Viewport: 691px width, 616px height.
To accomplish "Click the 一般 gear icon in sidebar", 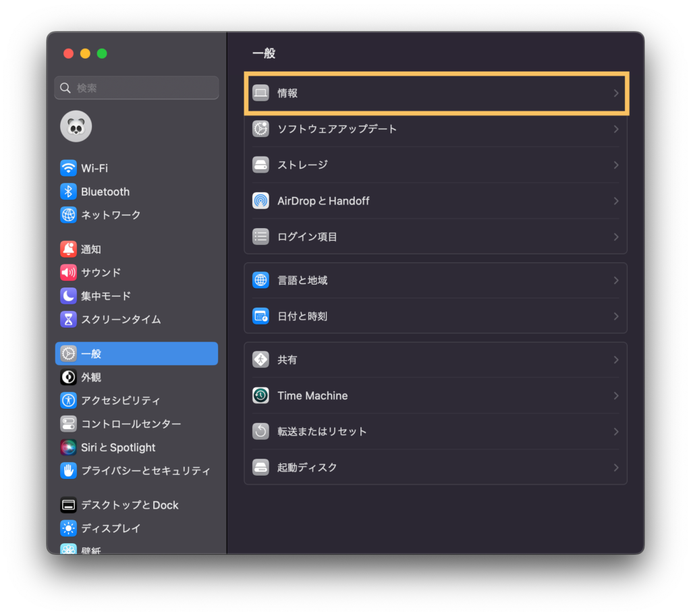I will point(68,354).
